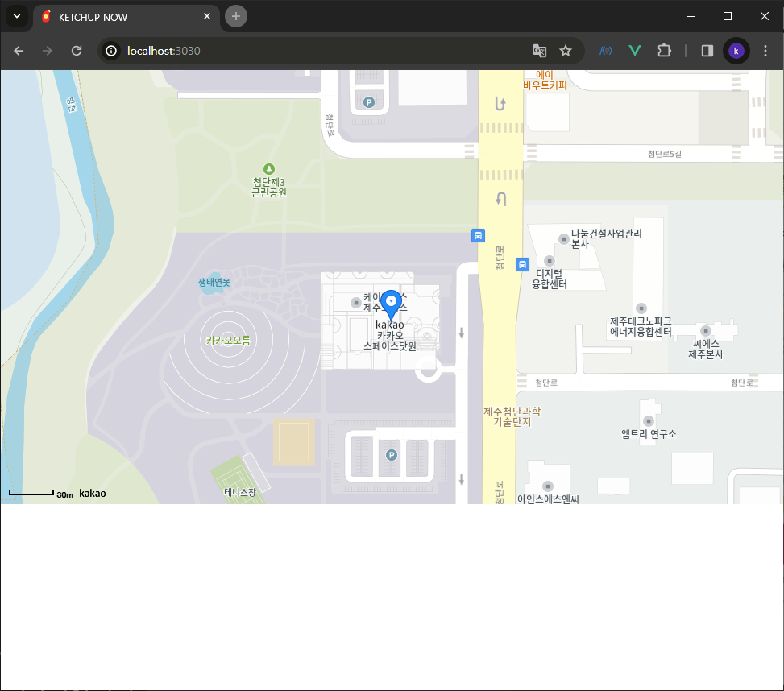Minimize the browser window

click(x=691, y=16)
